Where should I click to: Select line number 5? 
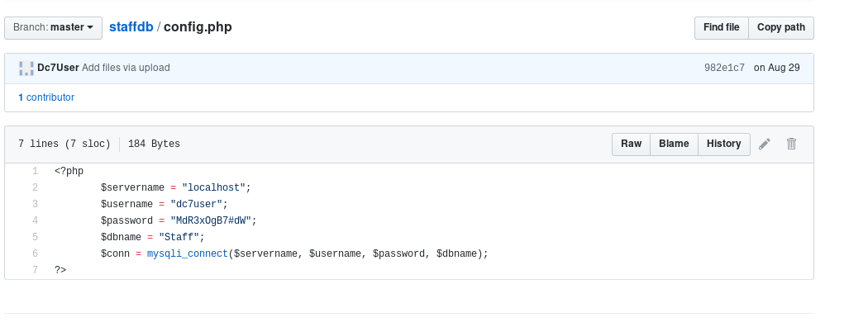35,237
